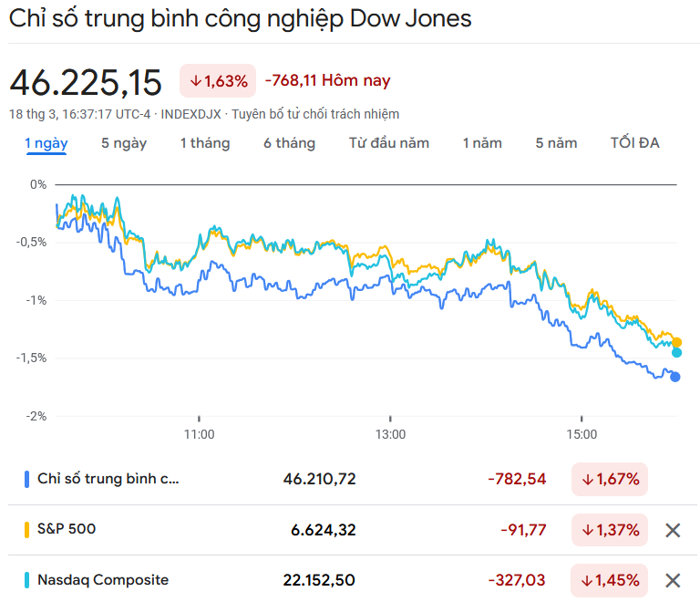Click the teal Nasdaq Composite color marker
Viewport: 700px width, 602px height.
[26, 580]
